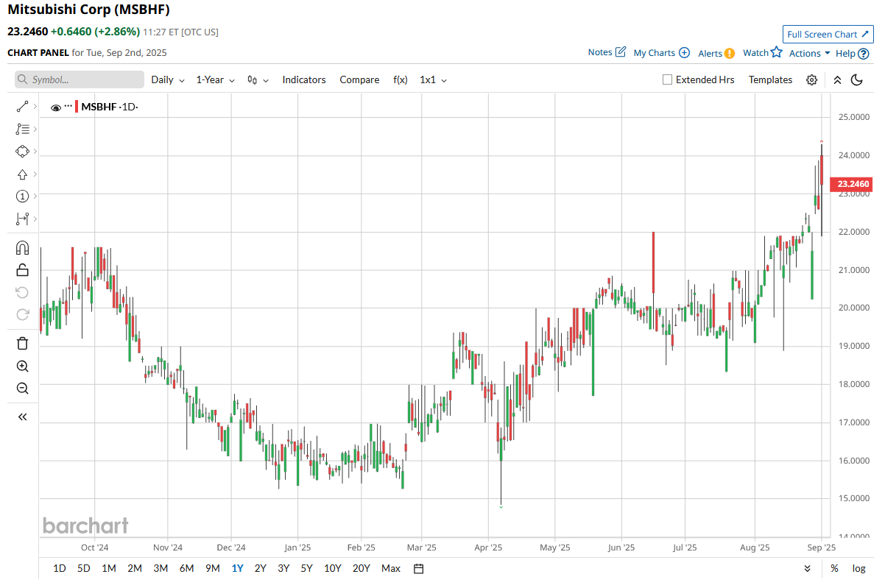The image size is (885, 588).
Task: Toggle log scale button
Action: pos(858,568)
